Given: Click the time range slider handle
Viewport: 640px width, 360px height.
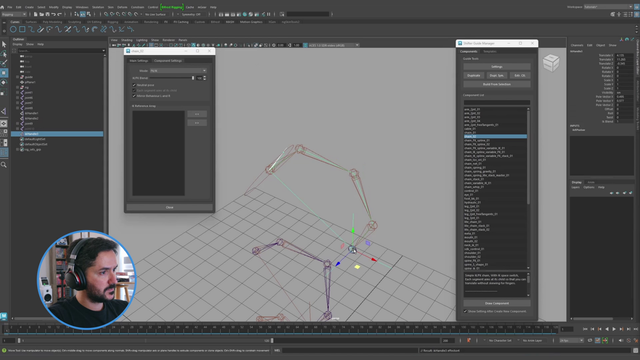Looking at the screenshot, I should [x=272, y=340].
